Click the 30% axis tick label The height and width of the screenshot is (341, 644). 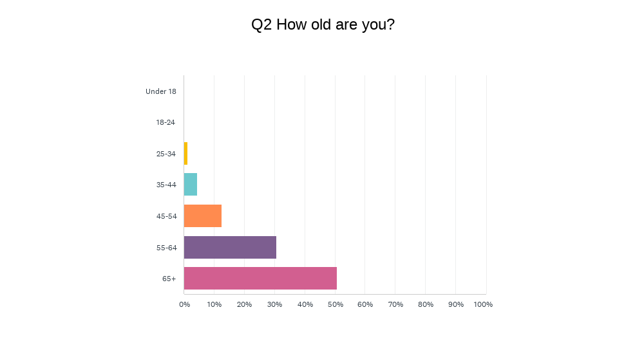coord(275,304)
